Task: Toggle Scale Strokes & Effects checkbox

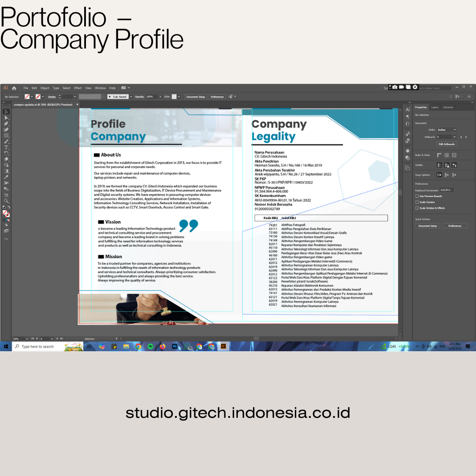Action: point(417,208)
